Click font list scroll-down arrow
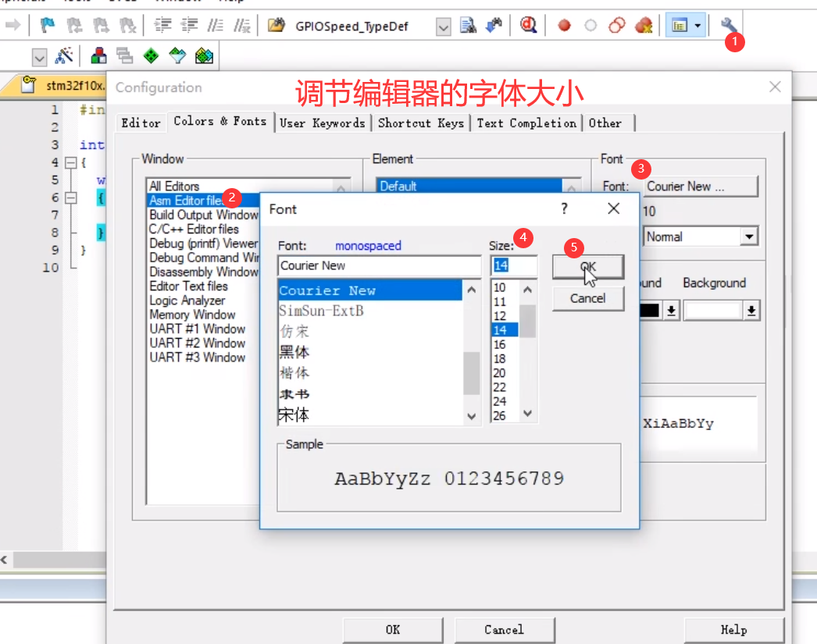Image resolution: width=817 pixels, height=644 pixels. (472, 416)
